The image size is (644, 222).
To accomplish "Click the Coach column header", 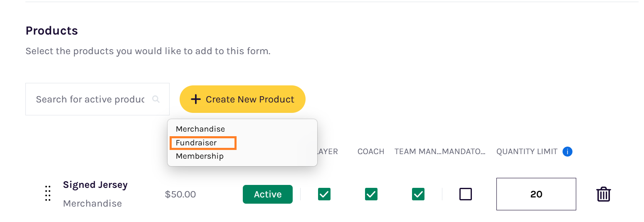I will (371, 152).
